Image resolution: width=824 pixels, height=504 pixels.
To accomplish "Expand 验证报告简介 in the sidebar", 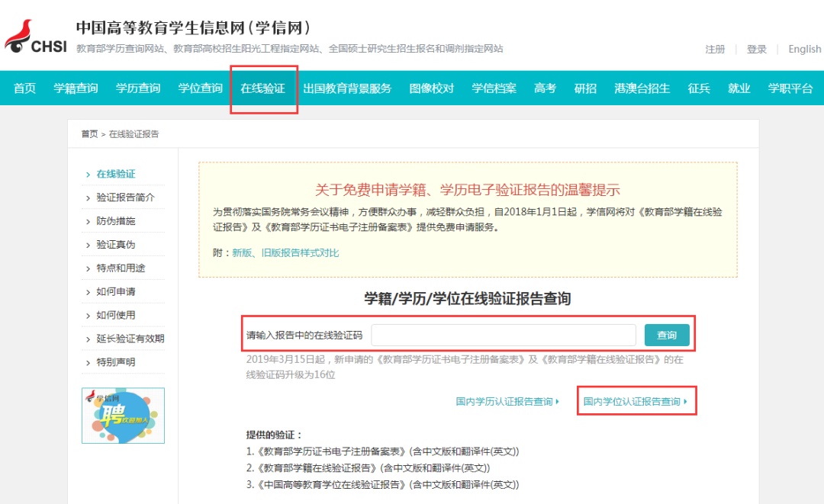I will [x=125, y=197].
